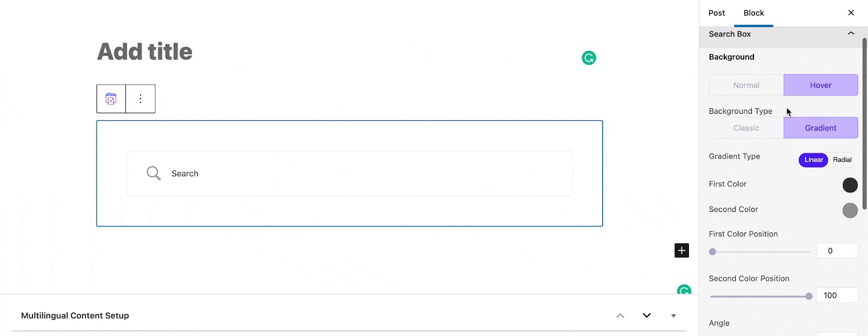Select the Block tab
This screenshot has width=868, height=336.
(x=753, y=12)
